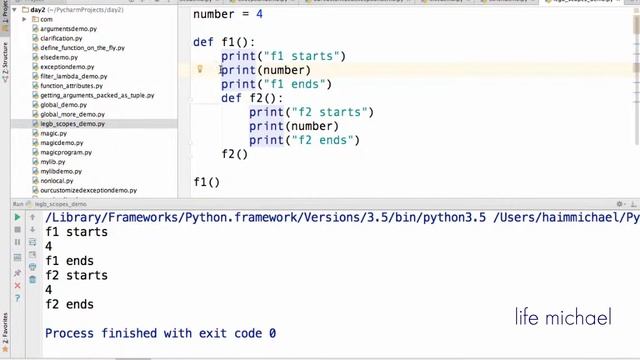
Task: Toggle soft-wrap icon in Run console
Action: (x=33, y=242)
